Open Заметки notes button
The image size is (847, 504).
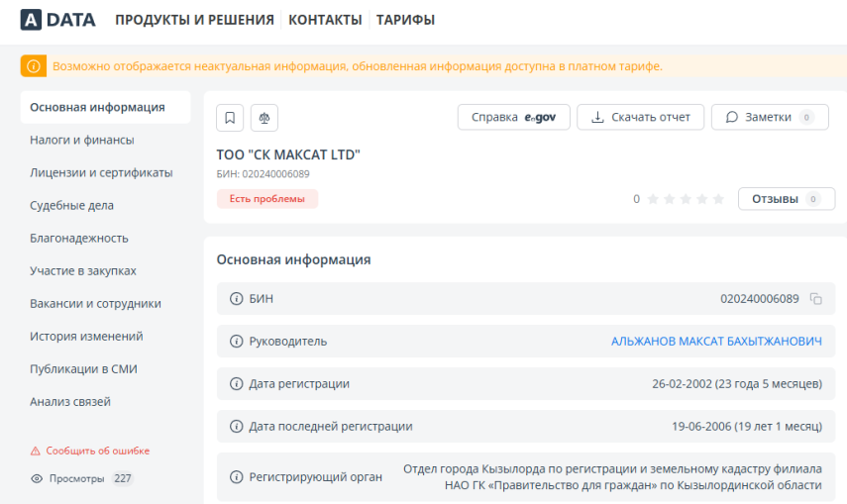click(x=770, y=117)
